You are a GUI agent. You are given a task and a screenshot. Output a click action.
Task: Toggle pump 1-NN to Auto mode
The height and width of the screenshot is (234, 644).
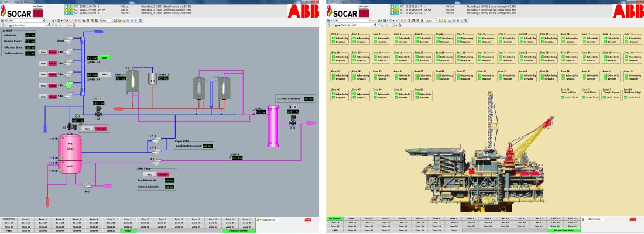[42, 53]
